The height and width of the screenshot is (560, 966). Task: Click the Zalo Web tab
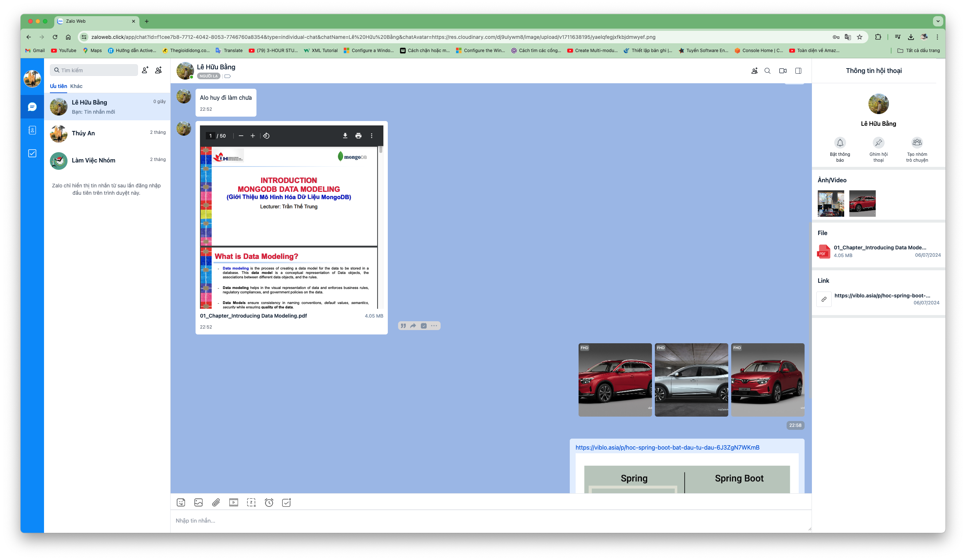[96, 22]
